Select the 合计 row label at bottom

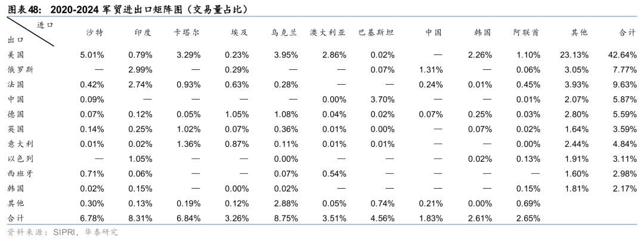click(x=17, y=219)
